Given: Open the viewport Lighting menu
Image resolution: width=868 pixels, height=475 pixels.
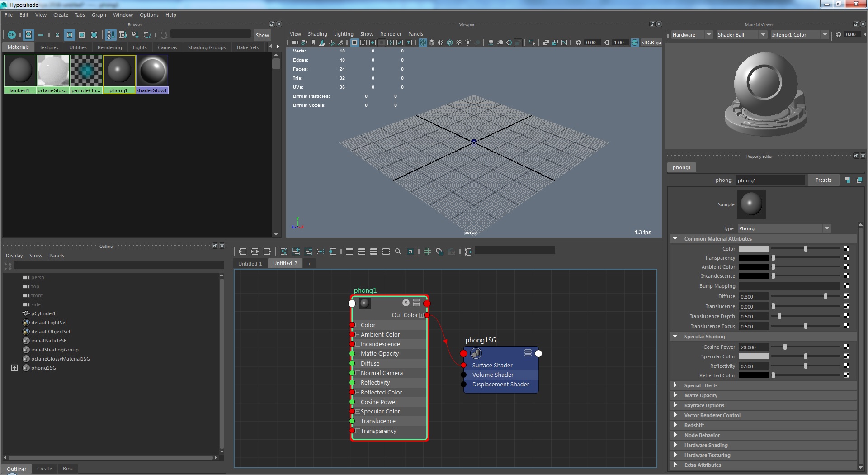Looking at the screenshot, I should [x=344, y=34].
